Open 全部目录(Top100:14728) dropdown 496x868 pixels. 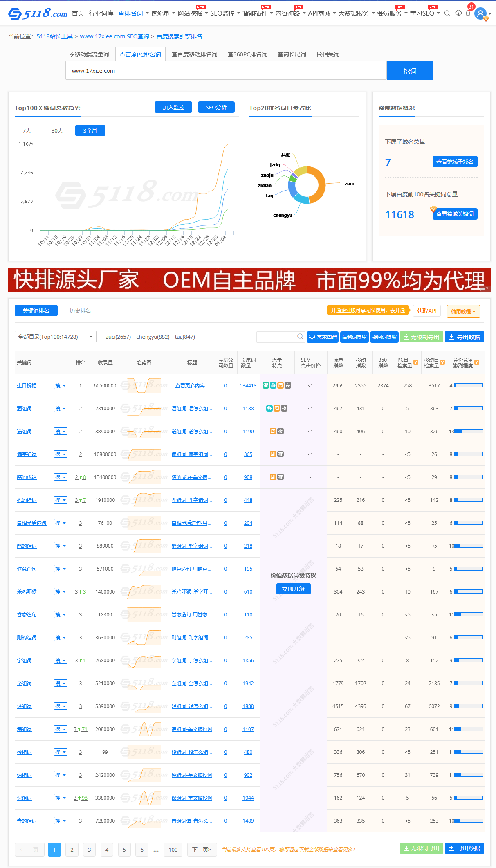pyautogui.click(x=56, y=337)
